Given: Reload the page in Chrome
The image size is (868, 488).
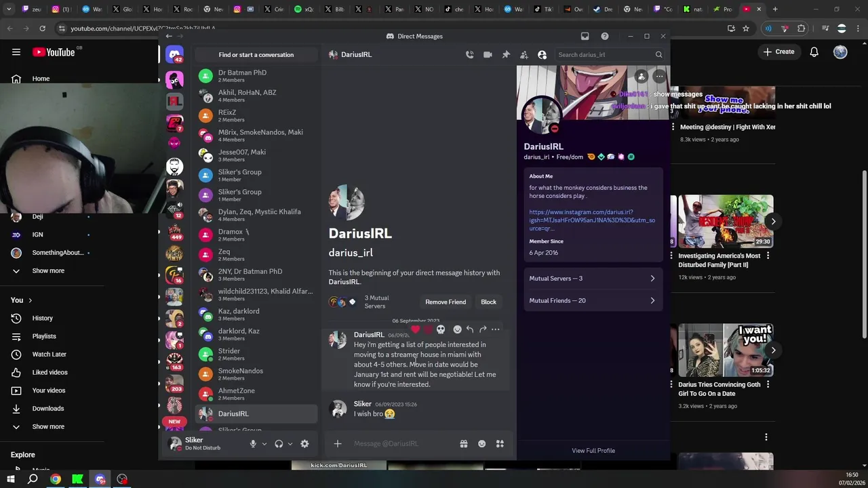Looking at the screenshot, I should [x=42, y=28].
